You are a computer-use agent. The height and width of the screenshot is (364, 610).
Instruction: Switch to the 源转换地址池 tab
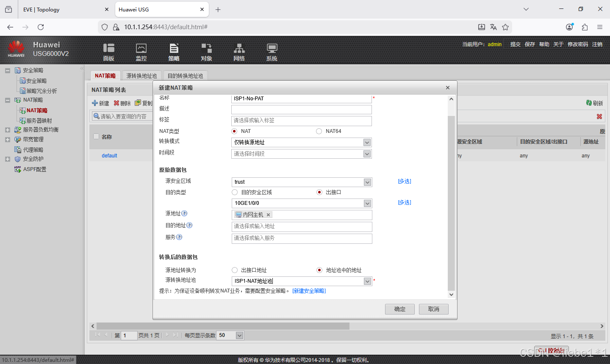click(x=141, y=76)
